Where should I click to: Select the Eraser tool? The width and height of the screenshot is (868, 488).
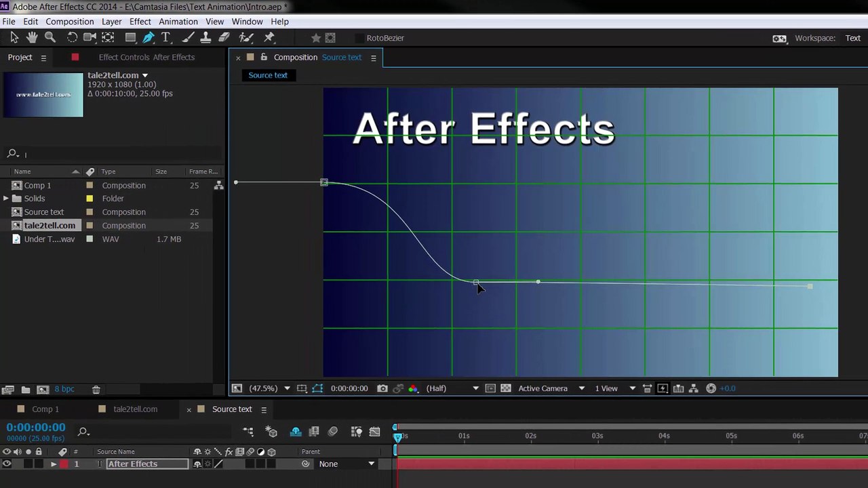224,38
